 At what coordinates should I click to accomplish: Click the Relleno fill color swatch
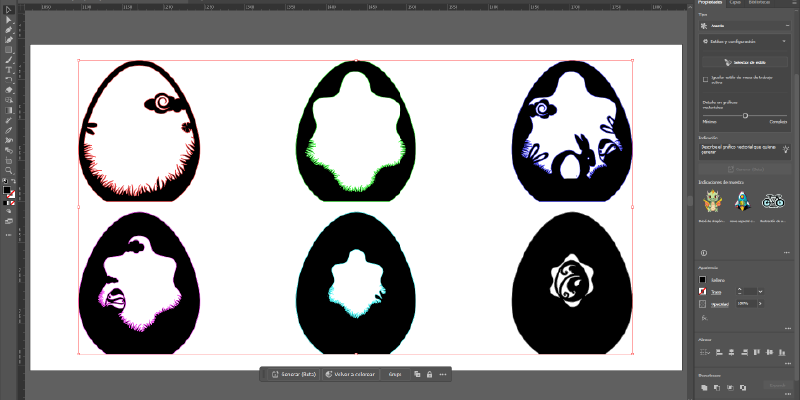pos(704,279)
